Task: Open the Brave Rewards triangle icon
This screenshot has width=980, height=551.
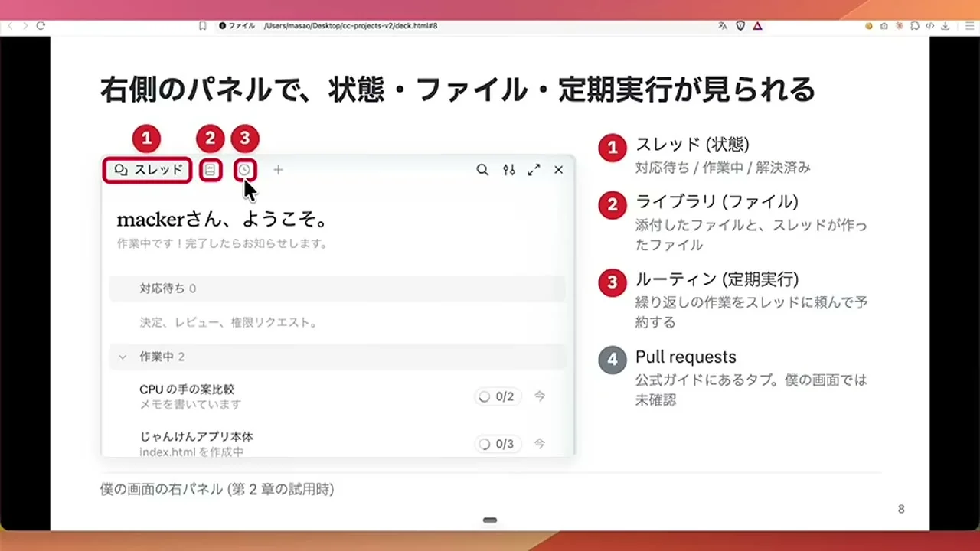Action: (757, 26)
